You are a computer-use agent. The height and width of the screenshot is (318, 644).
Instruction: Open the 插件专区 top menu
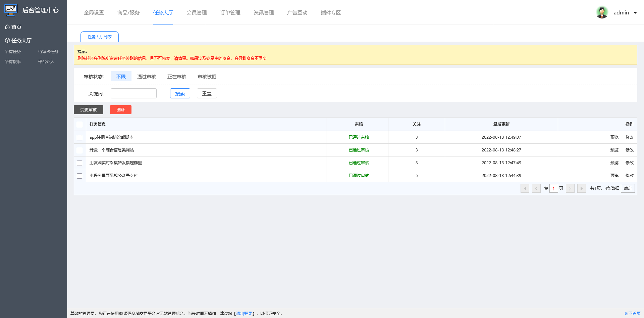click(331, 12)
